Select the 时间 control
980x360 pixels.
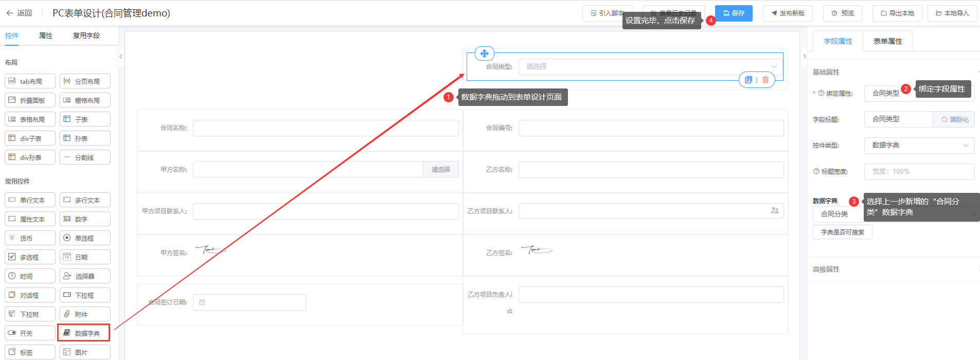30,276
